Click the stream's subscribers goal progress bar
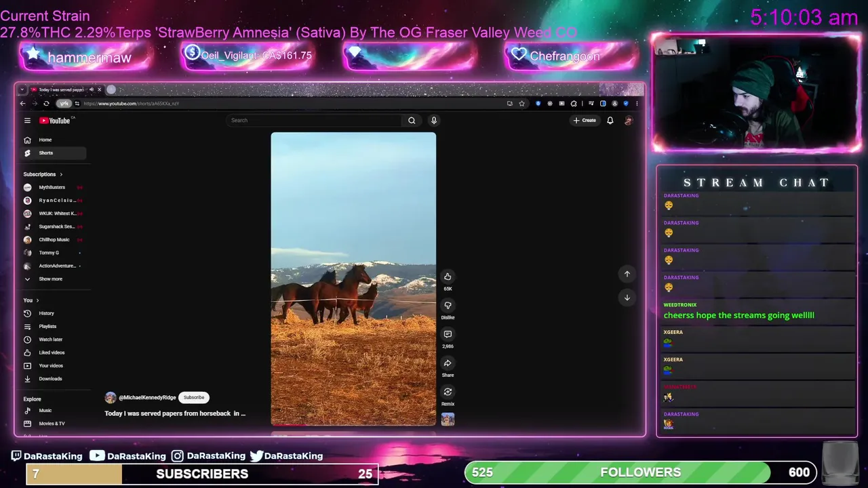868x488 pixels. (202, 474)
